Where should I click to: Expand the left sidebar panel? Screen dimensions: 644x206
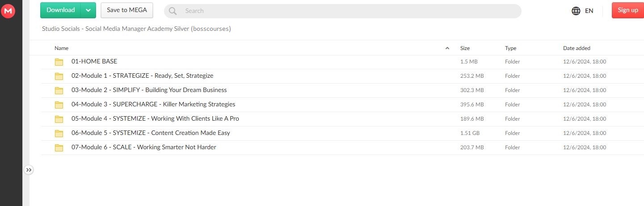(29, 170)
